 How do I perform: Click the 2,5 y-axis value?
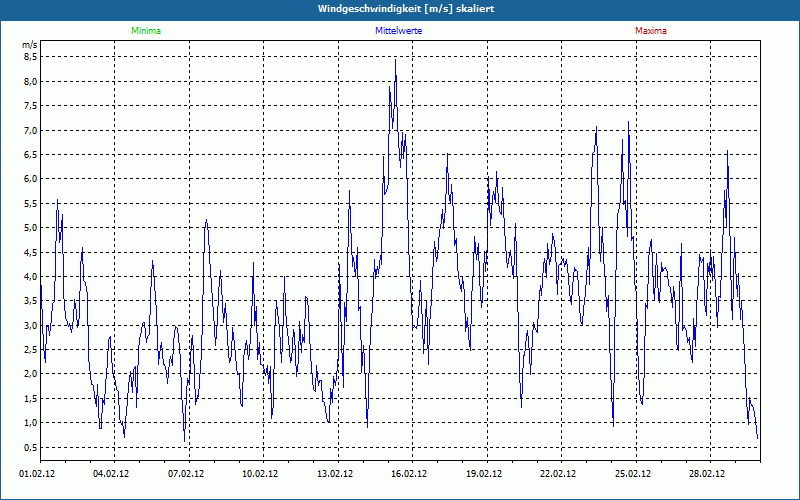(x=31, y=349)
